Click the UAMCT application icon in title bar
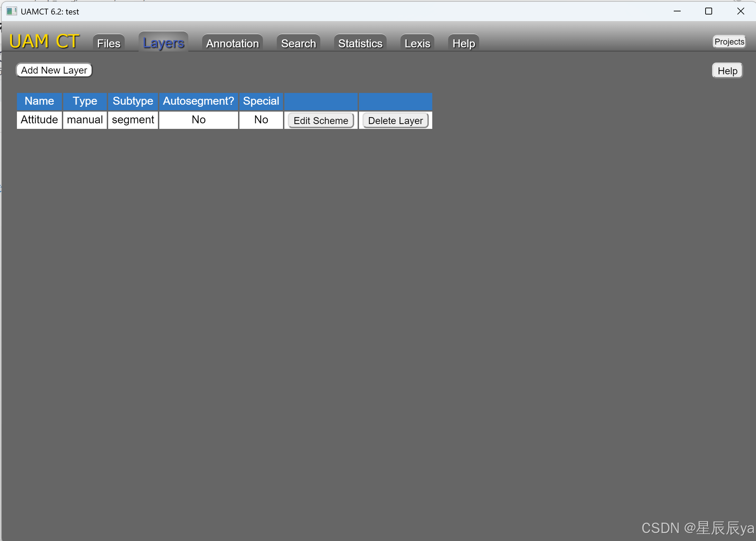 point(12,11)
